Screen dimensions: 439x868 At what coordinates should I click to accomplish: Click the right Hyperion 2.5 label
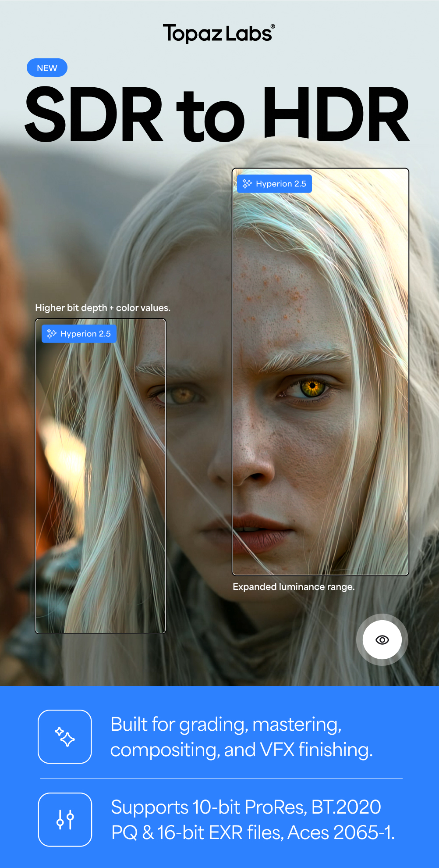(x=274, y=184)
